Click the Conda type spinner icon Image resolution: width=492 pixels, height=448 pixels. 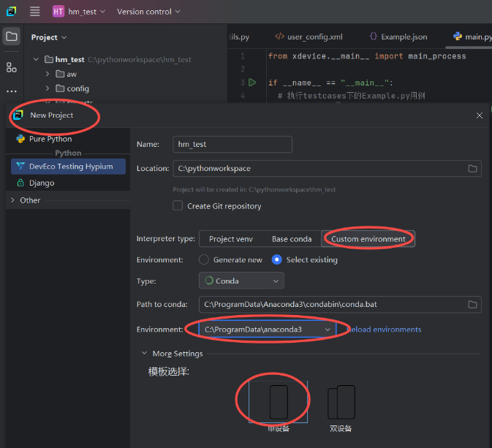pos(209,281)
